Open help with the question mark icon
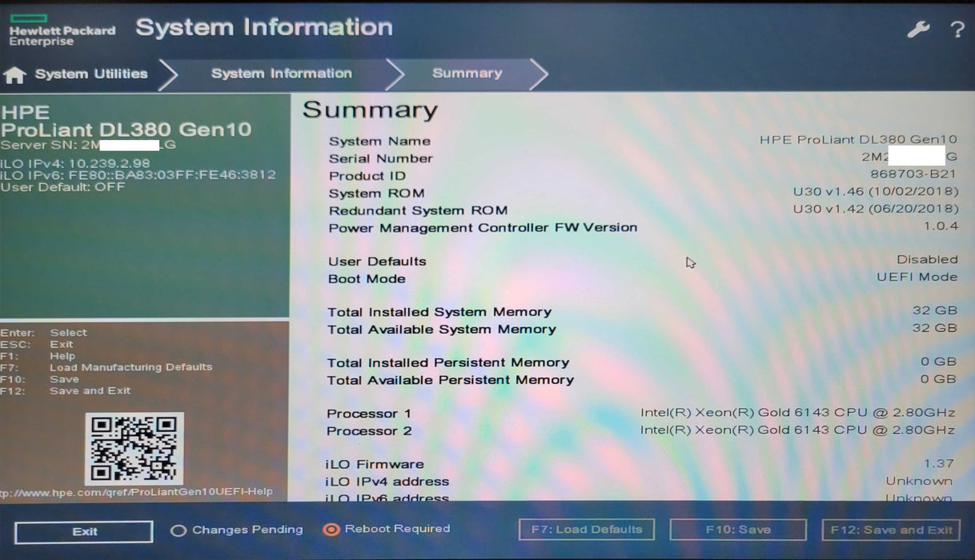The height and width of the screenshot is (560, 975). point(957,30)
